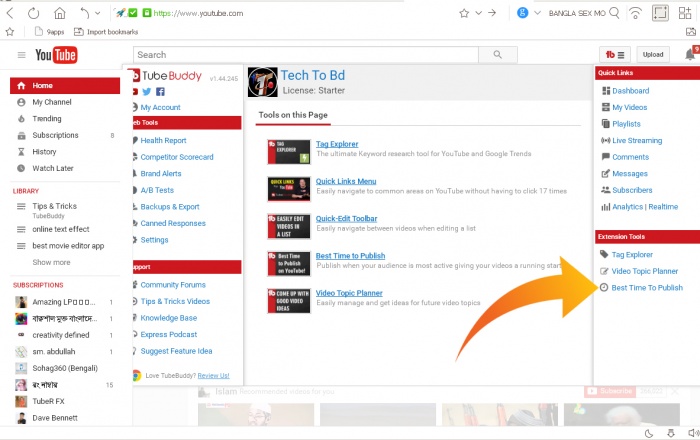
Task: Expand library with Show more
Action: coord(51,262)
